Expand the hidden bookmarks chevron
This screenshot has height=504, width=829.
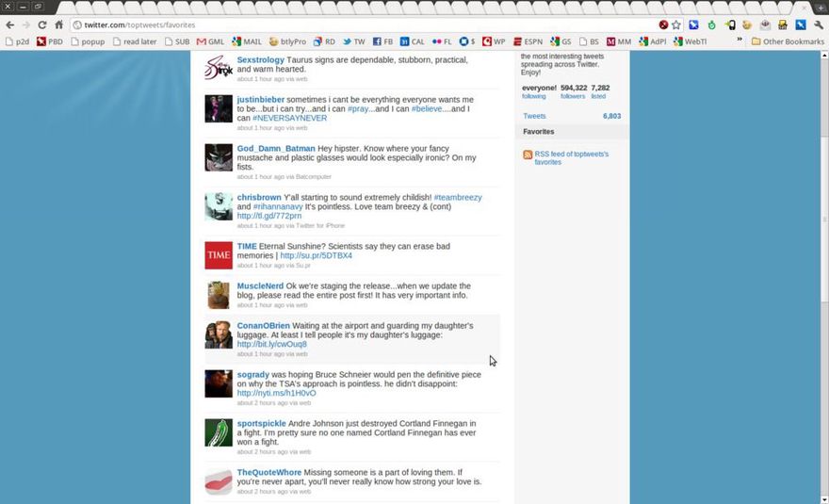pos(740,41)
